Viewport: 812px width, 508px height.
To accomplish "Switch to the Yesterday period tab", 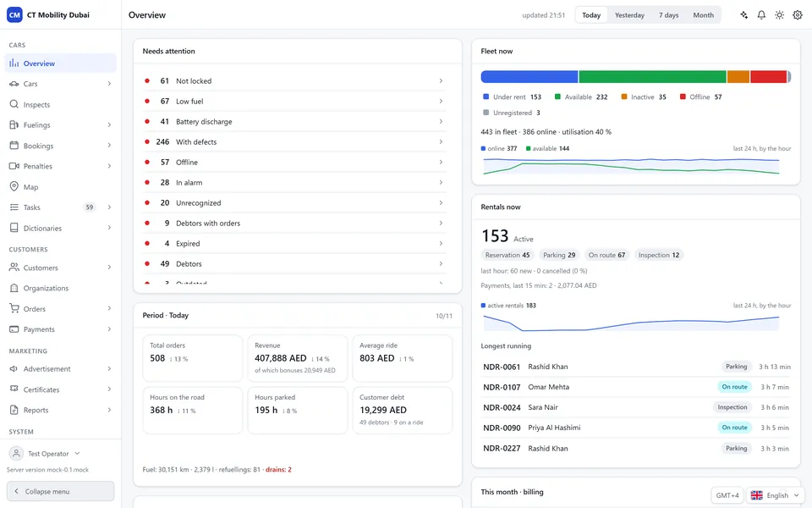I will click(x=629, y=15).
